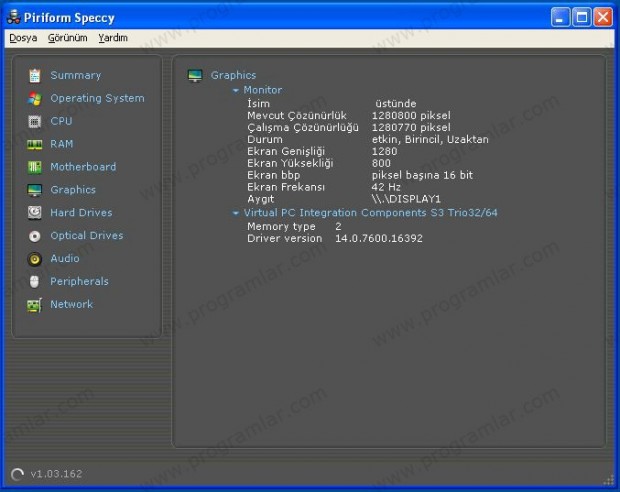
Task: Click the Hard Drives disk icon
Action: [34, 213]
